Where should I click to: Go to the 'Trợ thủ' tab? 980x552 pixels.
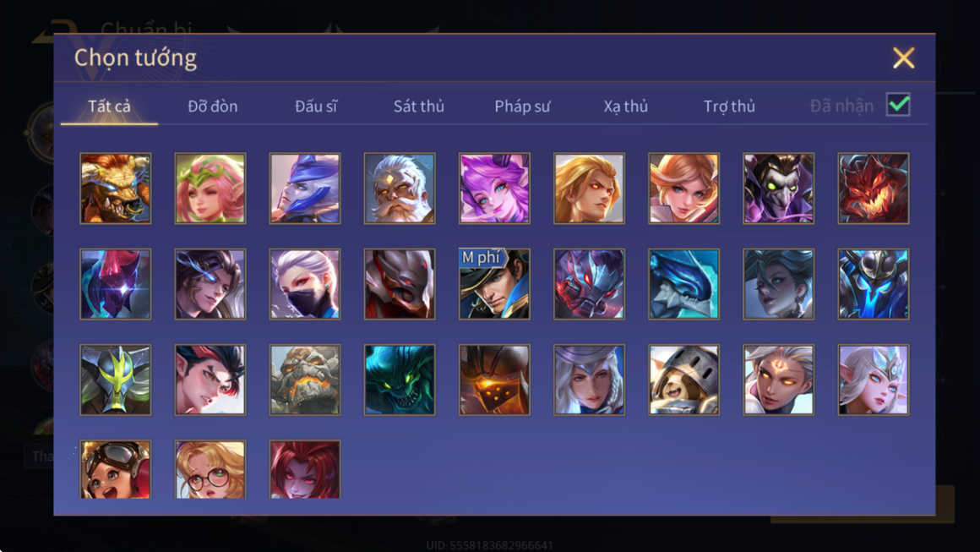[x=729, y=107]
